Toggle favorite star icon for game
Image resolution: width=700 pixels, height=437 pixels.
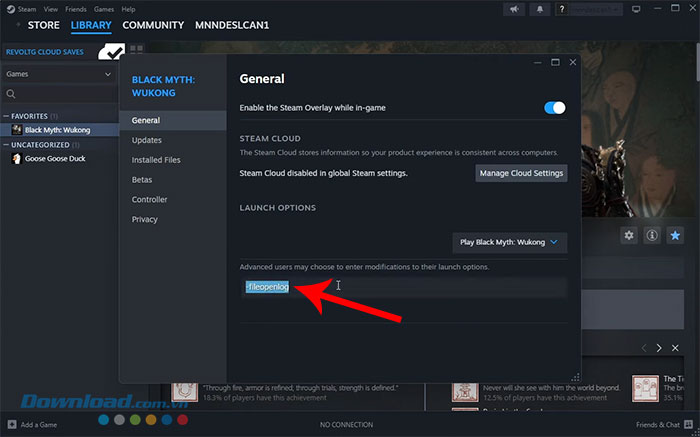tap(675, 235)
